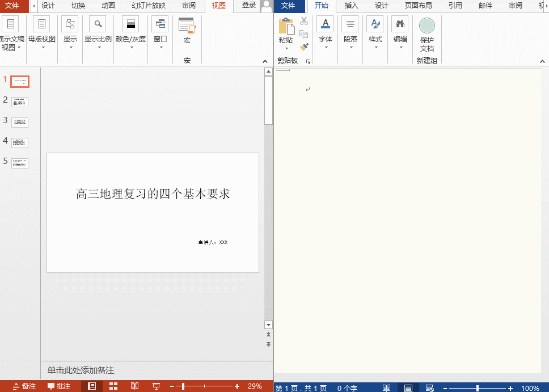Switch to PowerPoint 动画 tab

pyautogui.click(x=108, y=6)
